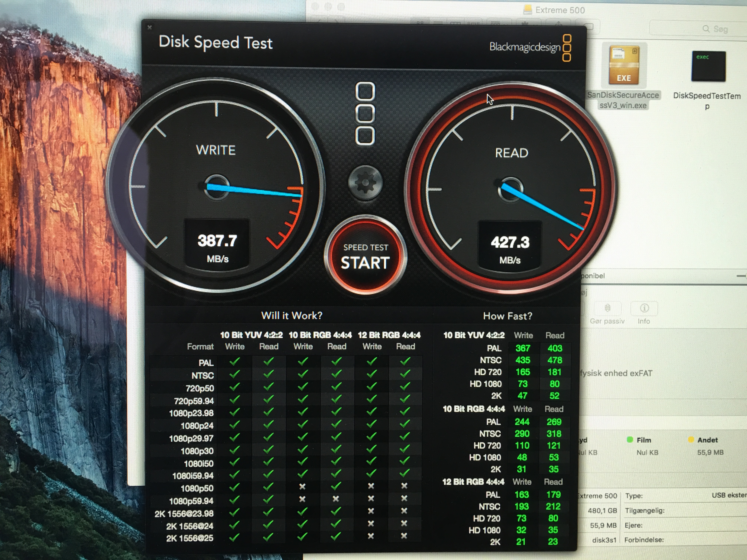This screenshot has width=747, height=560.
Task: Click the disk3s1 device identifier
Action: (x=604, y=540)
